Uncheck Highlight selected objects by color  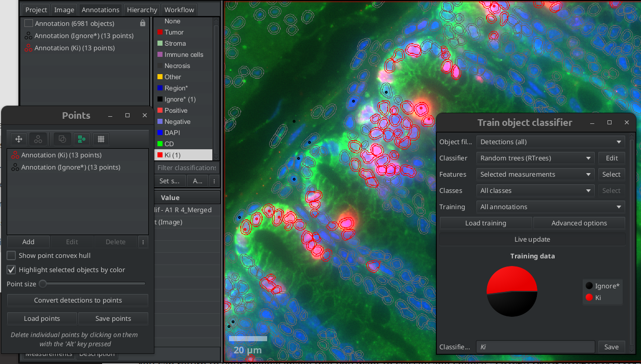point(11,270)
